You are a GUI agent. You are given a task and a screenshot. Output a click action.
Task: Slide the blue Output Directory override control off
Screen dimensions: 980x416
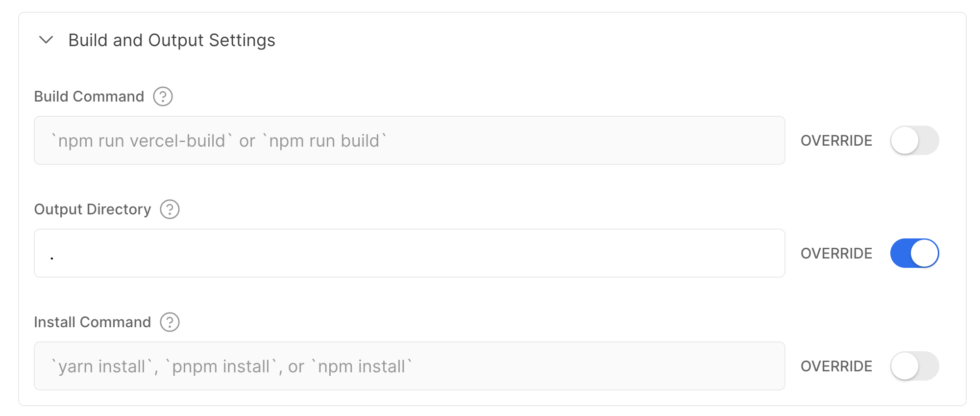(x=914, y=253)
